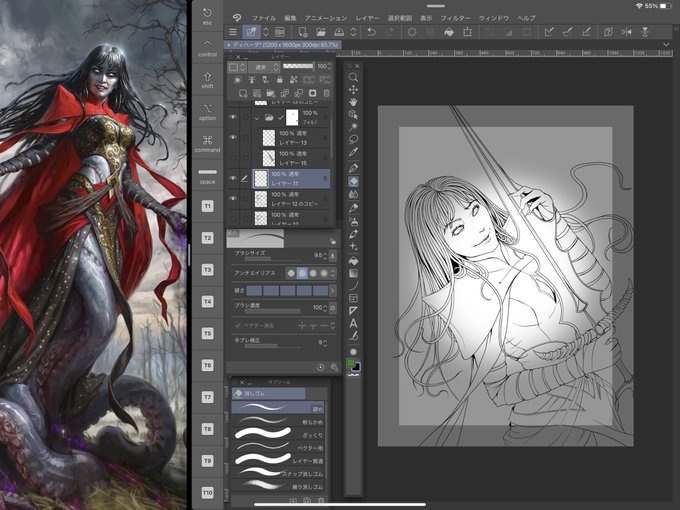680x510 pixels.
Task: Open the blending mode 通常 dropdown
Action: [264, 67]
